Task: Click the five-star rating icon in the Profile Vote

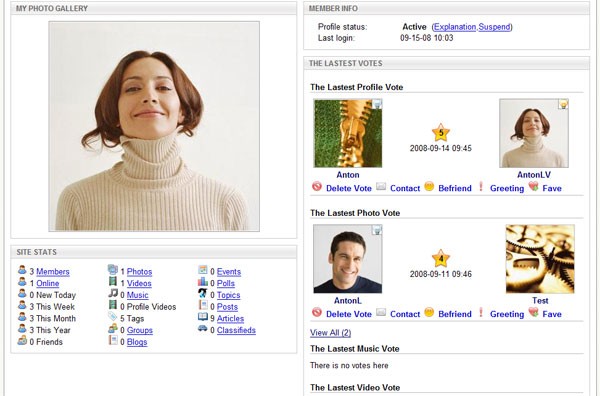Action: pos(441,133)
